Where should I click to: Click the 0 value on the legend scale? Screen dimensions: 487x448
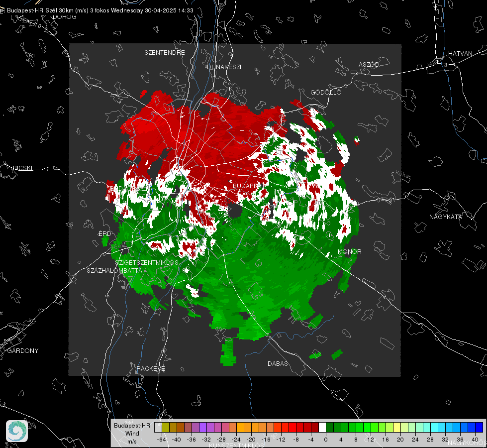coord(326,440)
